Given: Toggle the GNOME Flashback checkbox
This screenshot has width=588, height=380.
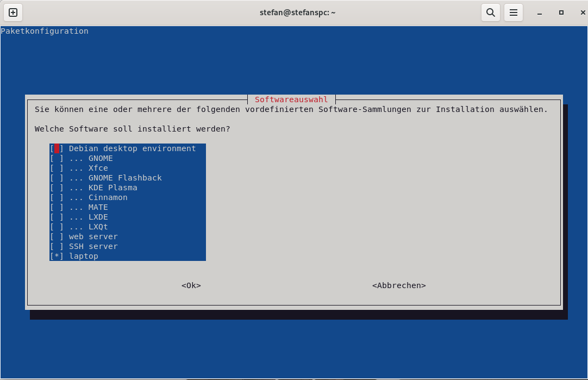Looking at the screenshot, I should tap(57, 178).
